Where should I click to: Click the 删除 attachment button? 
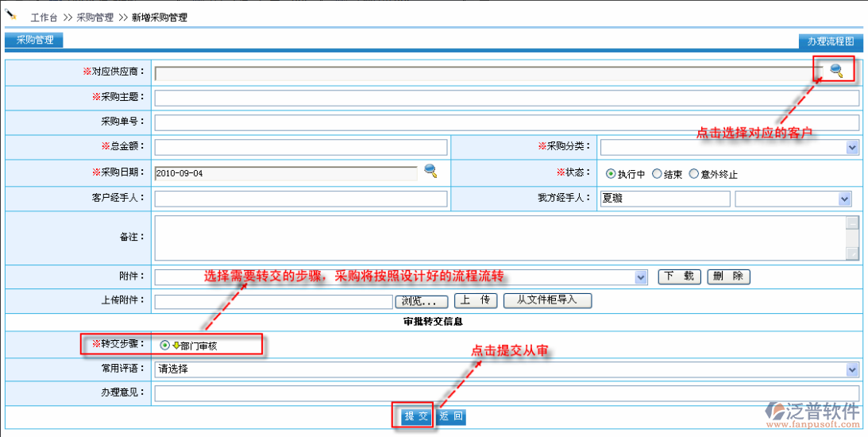728,277
